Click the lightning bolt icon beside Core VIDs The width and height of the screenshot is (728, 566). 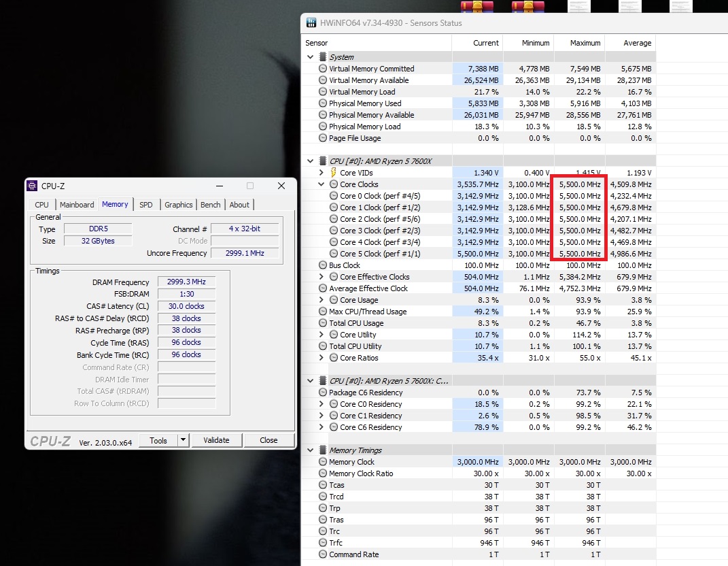coord(333,172)
